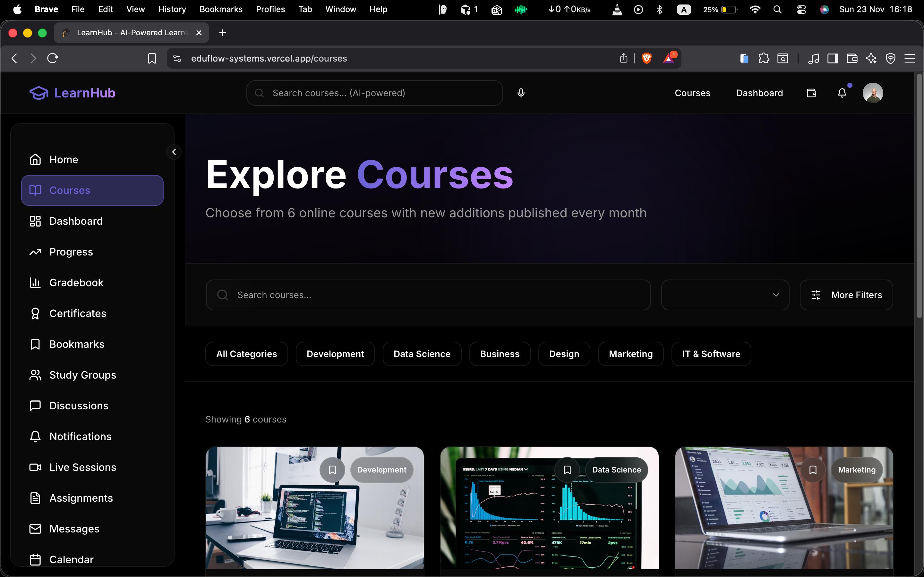The image size is (924, 577).
Task: Open the wallet icon in header
Action: [811, 93]
